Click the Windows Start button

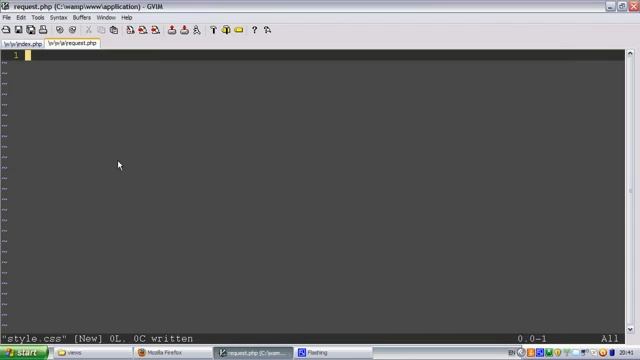point(24,353)
